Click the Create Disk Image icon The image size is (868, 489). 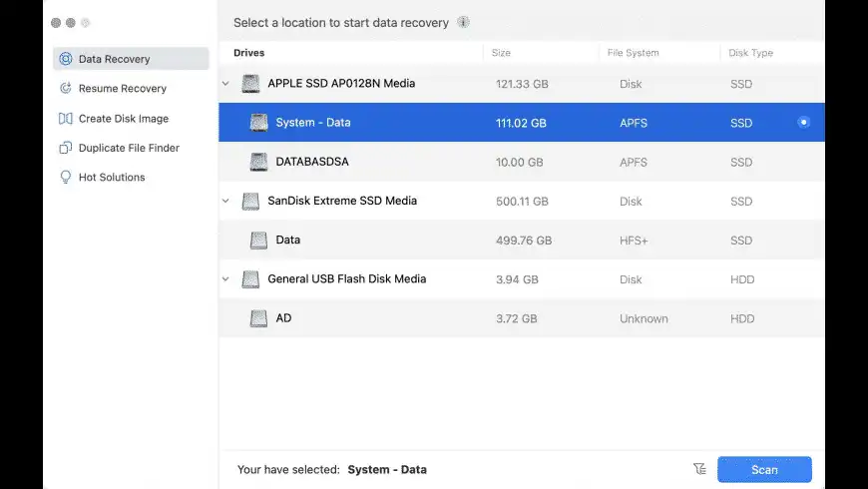pyautogui.click(x=65, y=119)
